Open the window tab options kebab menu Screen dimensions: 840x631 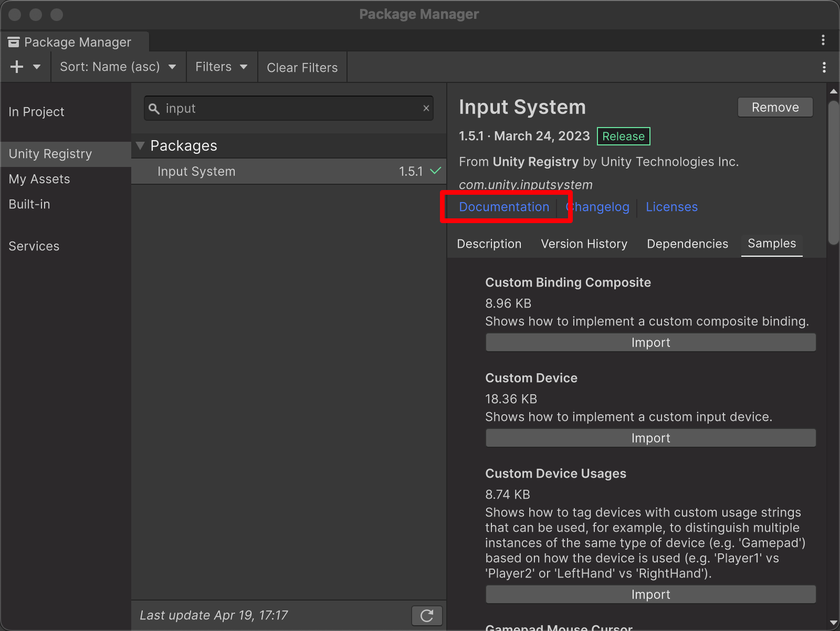pos(823,40)
